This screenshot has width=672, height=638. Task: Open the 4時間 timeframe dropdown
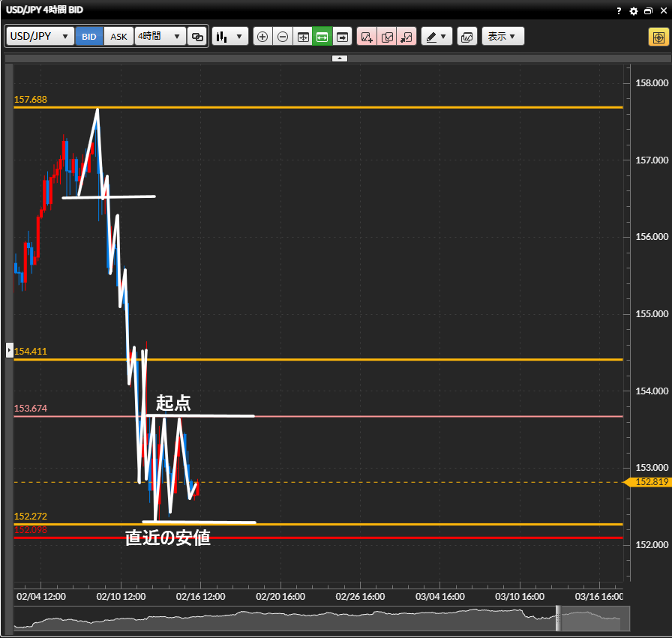point(160,37)
